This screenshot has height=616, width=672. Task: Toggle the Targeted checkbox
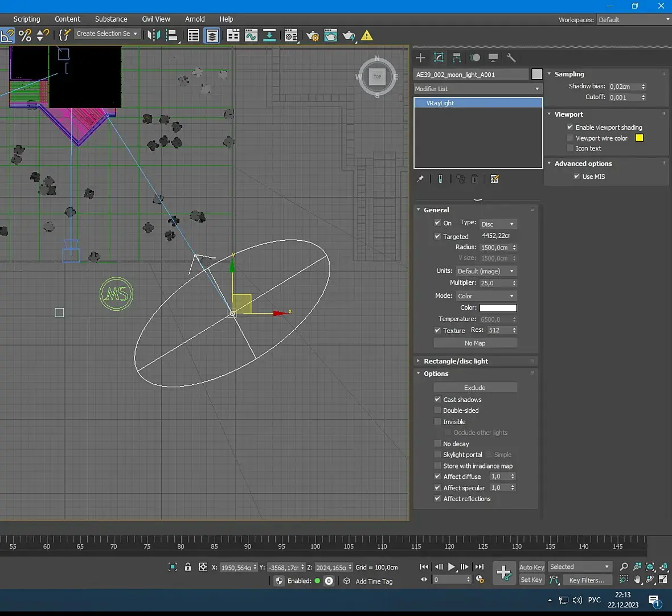pyautogui.click(x=437, y=236)
